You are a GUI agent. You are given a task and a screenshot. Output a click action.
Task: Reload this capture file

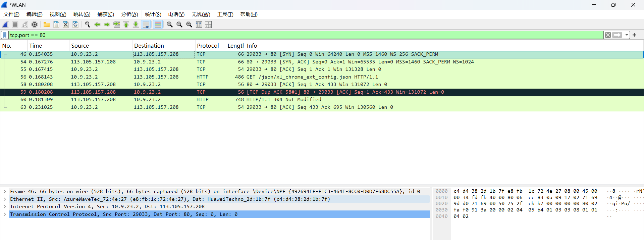(x=75, y=25)
